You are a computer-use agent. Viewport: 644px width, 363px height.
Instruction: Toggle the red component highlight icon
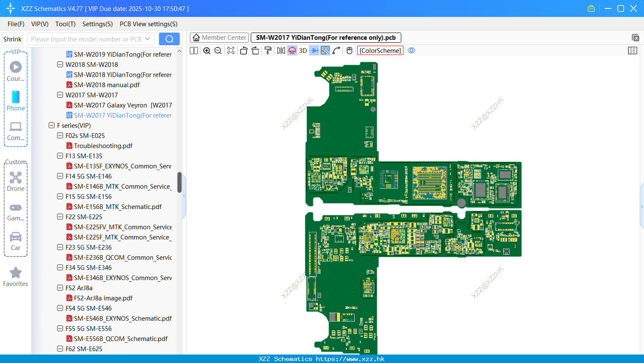click(292, 50)
